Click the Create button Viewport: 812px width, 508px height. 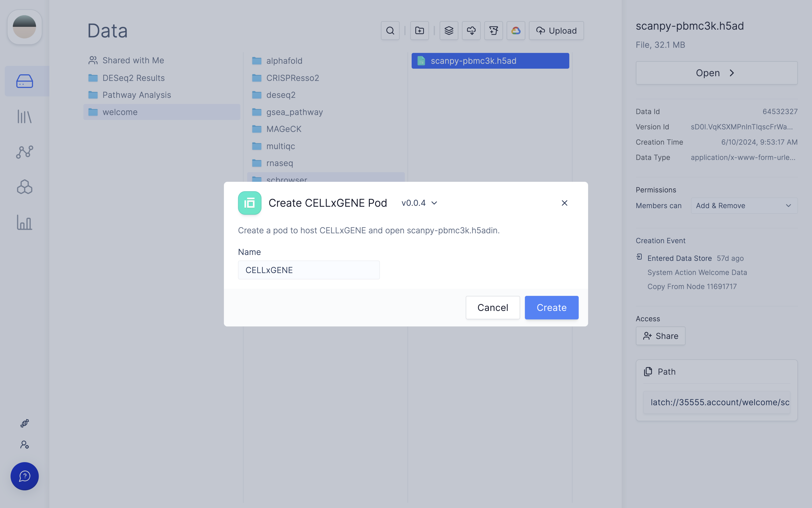click(551, 307)
